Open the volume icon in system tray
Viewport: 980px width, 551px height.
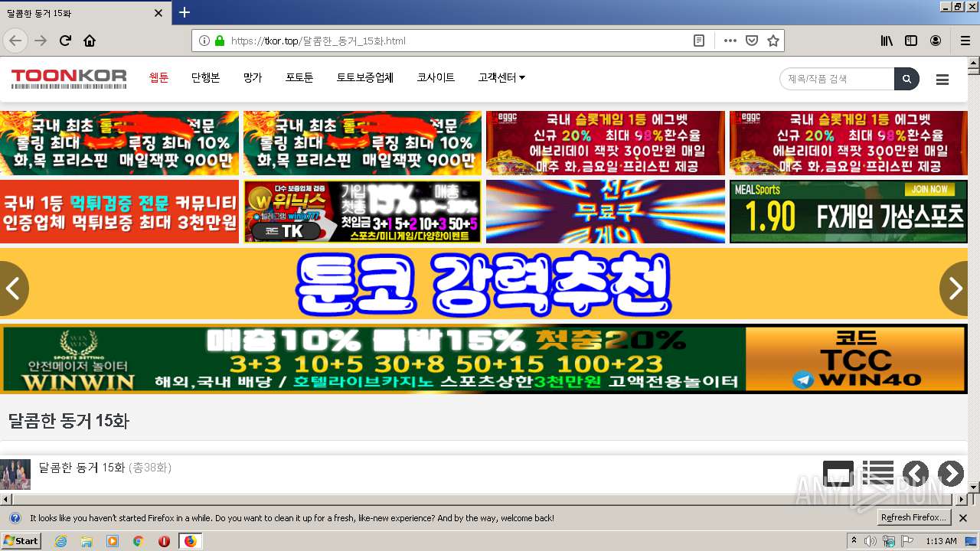pyautogui.click(x=871, y=541)
